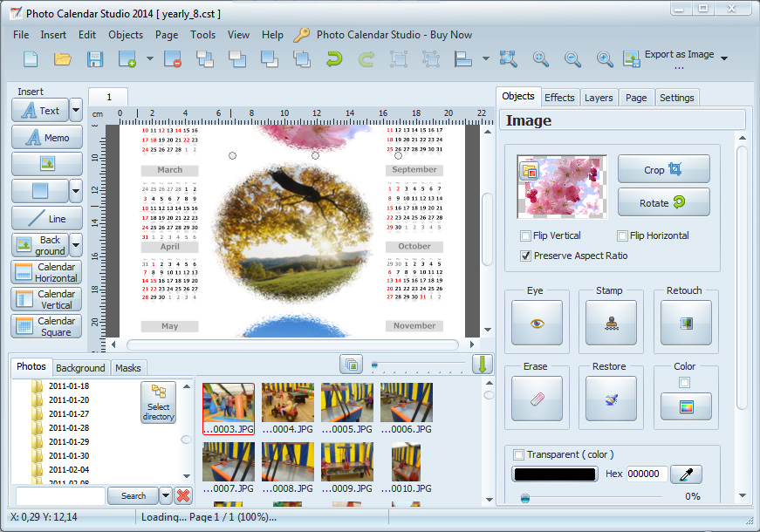The image size is (760, 532).
Task: Click the green Undo arrow icon
Action: click(334, 59)
